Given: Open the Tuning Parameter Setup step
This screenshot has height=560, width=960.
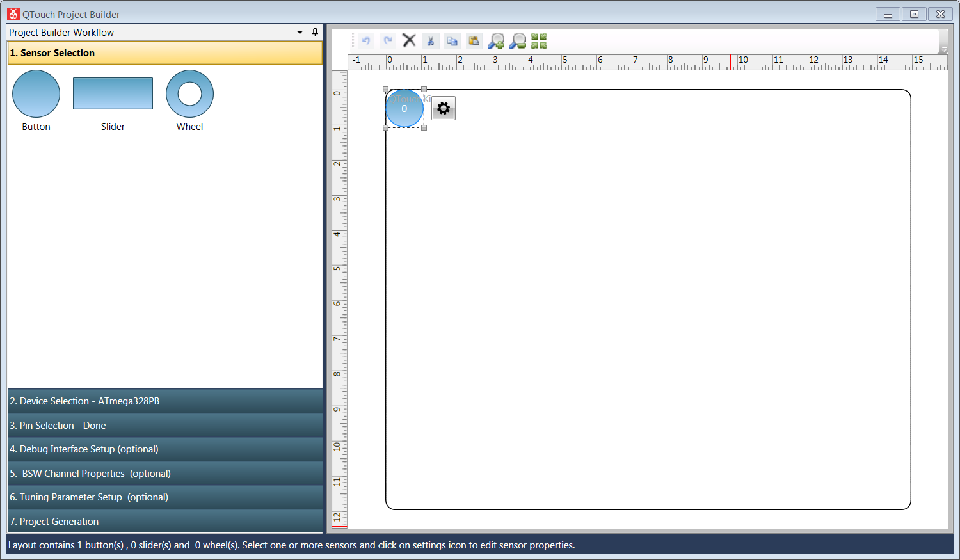Looking at the screenshot, I should coord(164,497).
